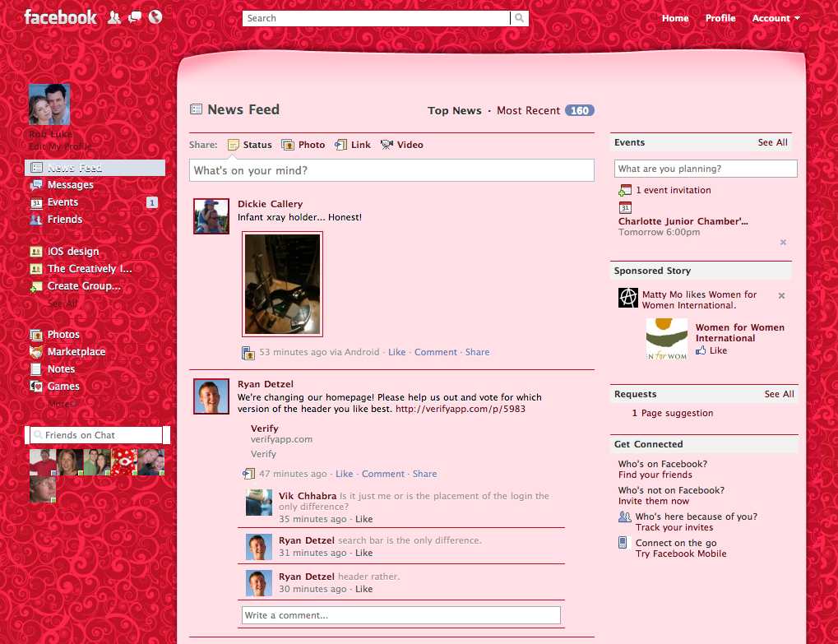
Task: Go to Profile from the top menu
Action: 720,18
